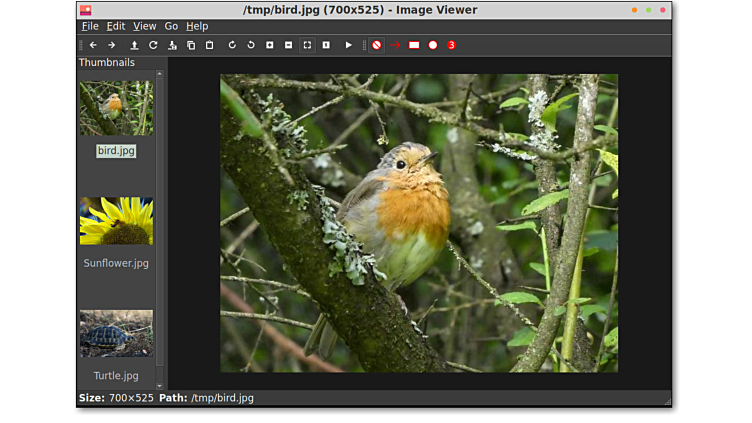Screen dimensions: 752x423
Task: Click the thumbnails scrollbar up arrow
Action: tap(160, 74)
